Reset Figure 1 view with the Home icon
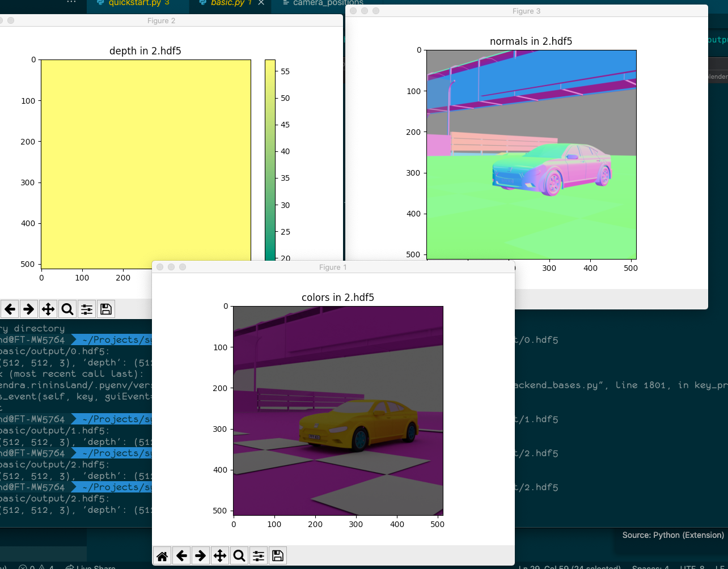This screenshot has width=728, height=569. point(162,555)
